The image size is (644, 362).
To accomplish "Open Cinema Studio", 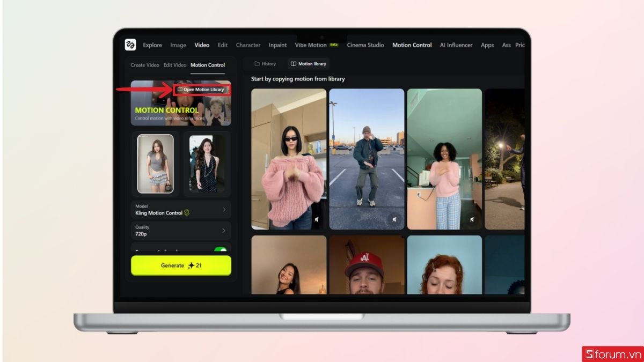I will [365, 45].
